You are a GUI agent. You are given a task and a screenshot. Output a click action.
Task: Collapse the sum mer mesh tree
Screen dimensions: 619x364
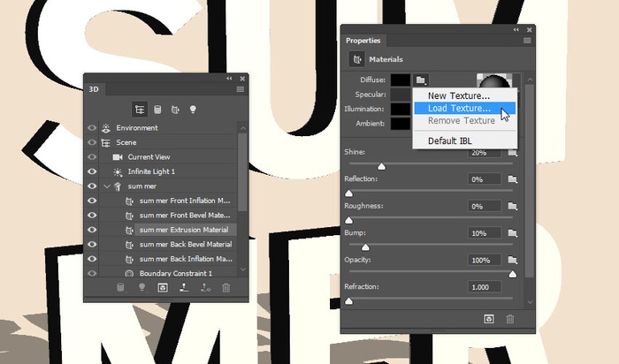point(107,186)
